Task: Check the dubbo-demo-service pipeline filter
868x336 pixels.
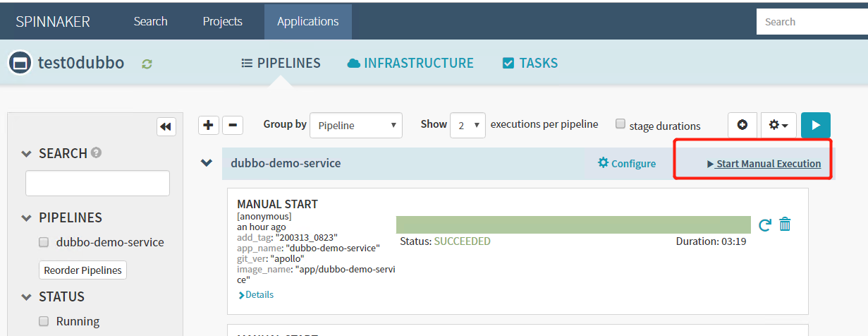Action: (x=44, y=242)
